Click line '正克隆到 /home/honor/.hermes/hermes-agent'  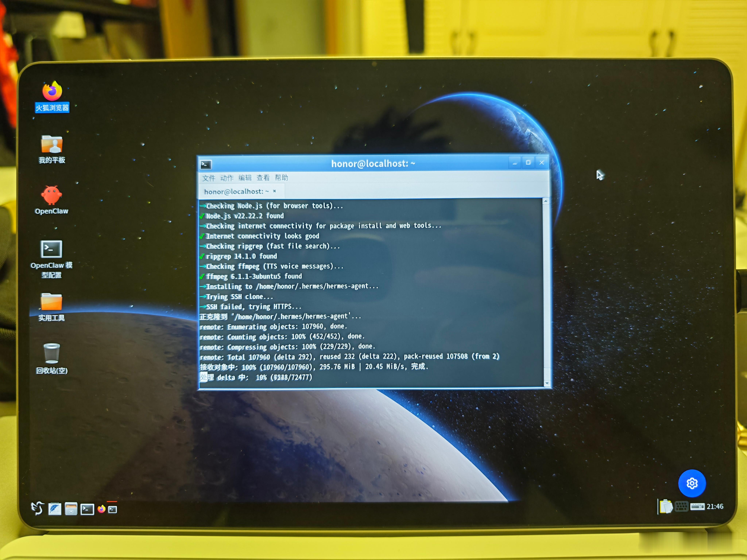(x=280, y=317)
